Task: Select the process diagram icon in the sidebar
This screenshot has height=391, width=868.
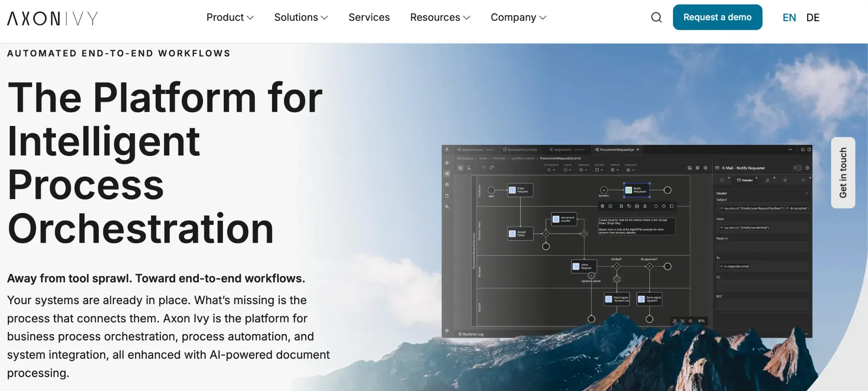Action: point(447,174)
